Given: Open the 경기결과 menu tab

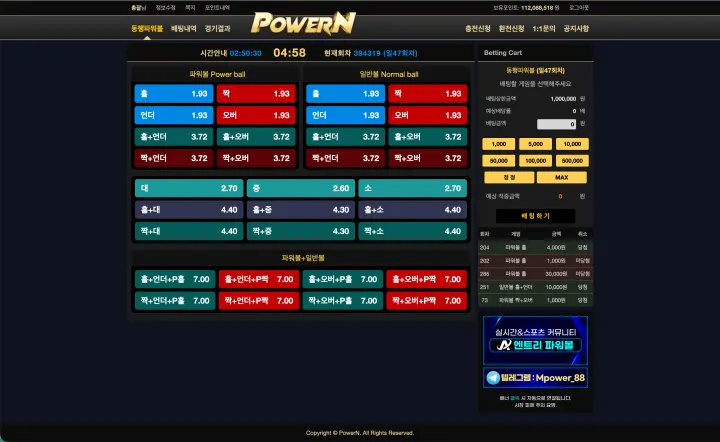Looking at the screenshot, I should click(x=217, y=28).
